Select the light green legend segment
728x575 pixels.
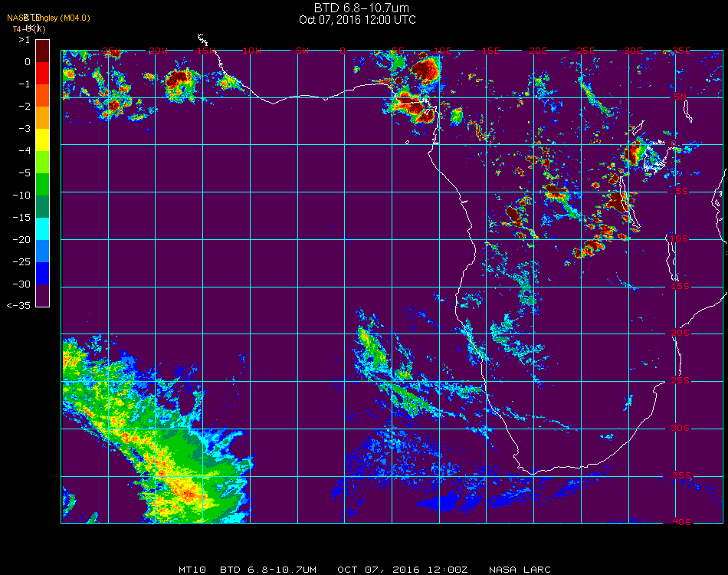click(42, 162)
